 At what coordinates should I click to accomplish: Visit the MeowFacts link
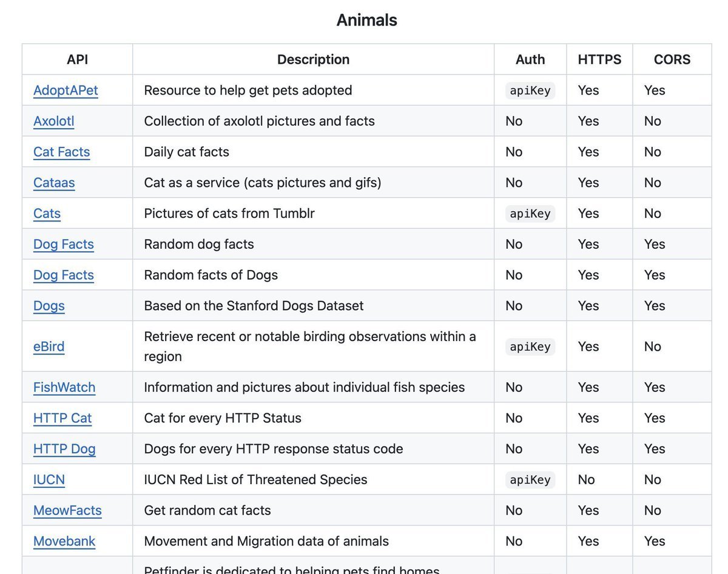tap(67, 510)
